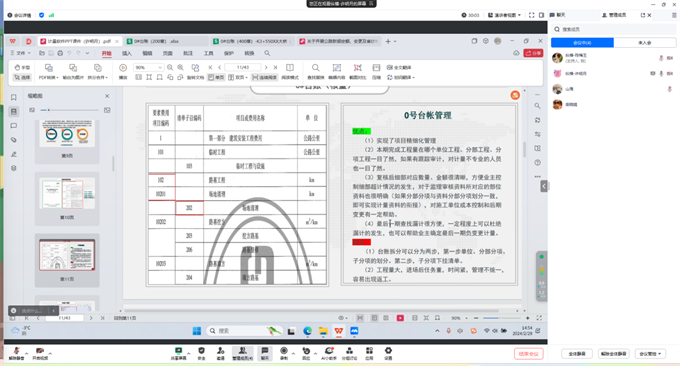Click Unmute all (解除全体静音) button

(x=614, y=354)
